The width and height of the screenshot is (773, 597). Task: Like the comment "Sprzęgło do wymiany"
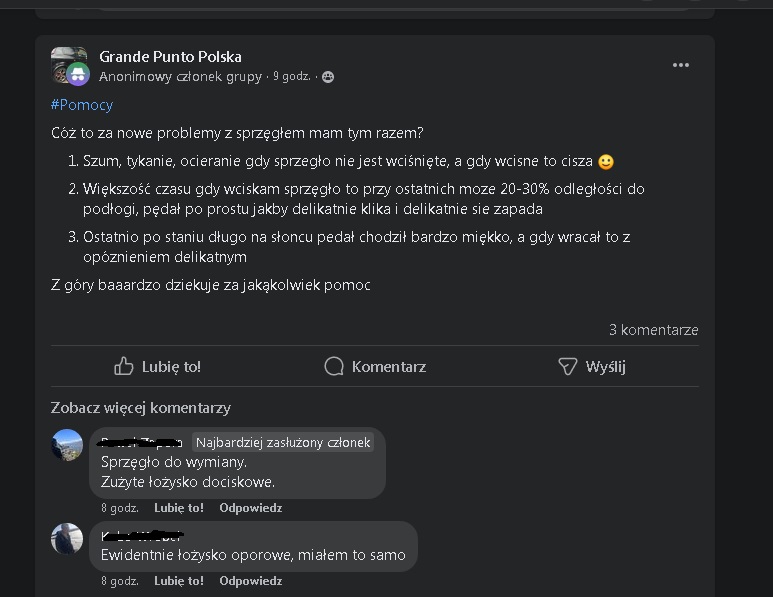[179, 508]
